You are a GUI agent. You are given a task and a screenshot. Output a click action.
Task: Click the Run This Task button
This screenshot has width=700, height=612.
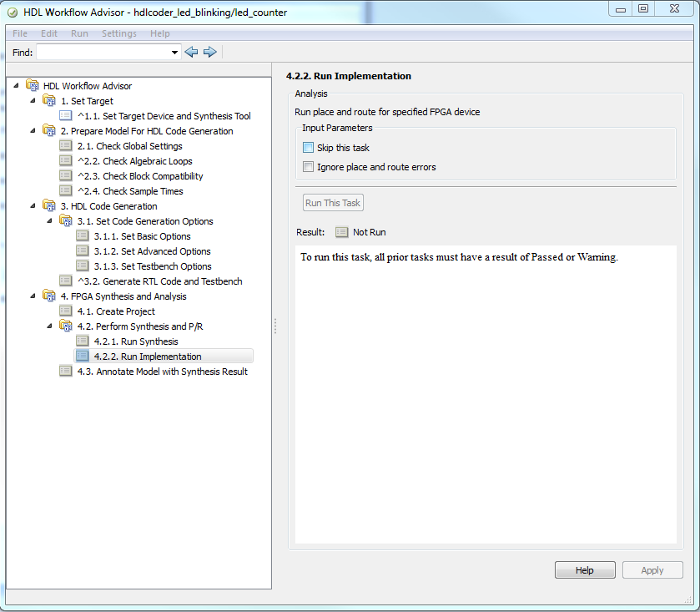pos(333,203)
